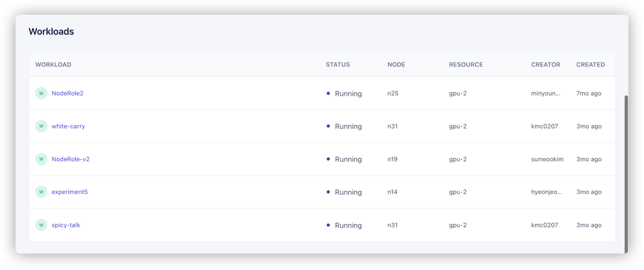
Task: Click the Running status of experiment5
Action: pos(348,192)
